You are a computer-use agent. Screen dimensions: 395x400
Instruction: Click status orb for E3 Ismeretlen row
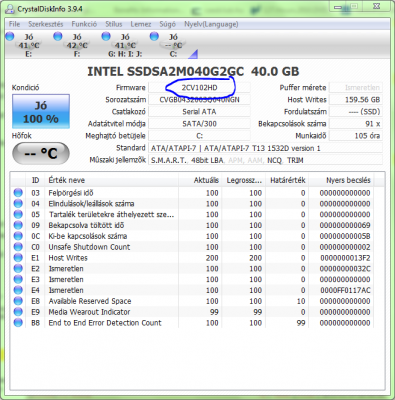tap(18, 279)
